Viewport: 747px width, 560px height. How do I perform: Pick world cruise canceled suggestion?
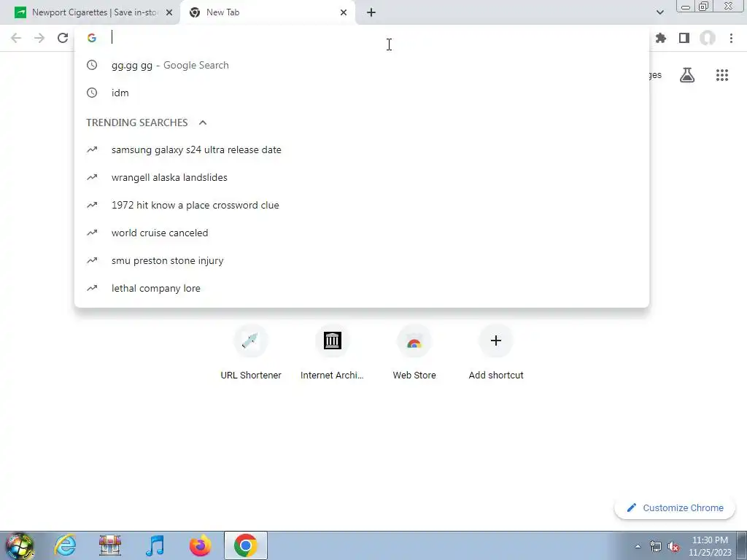[x=362, y=233]
